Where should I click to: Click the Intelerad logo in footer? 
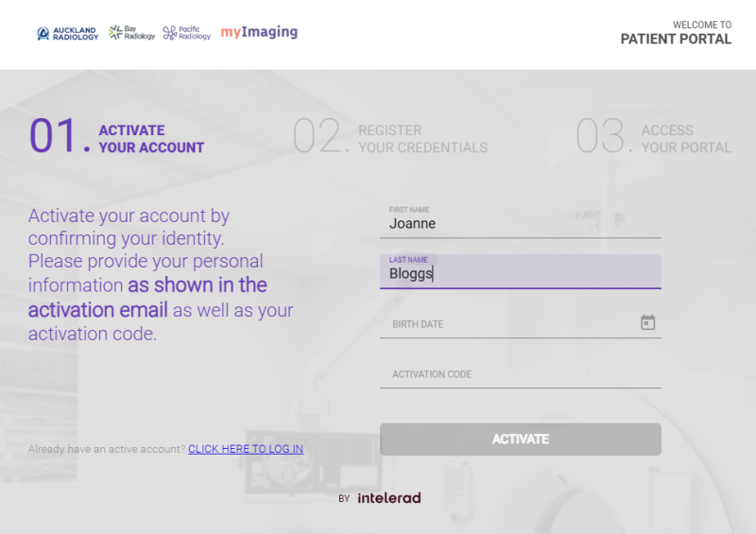pos(388,498)
